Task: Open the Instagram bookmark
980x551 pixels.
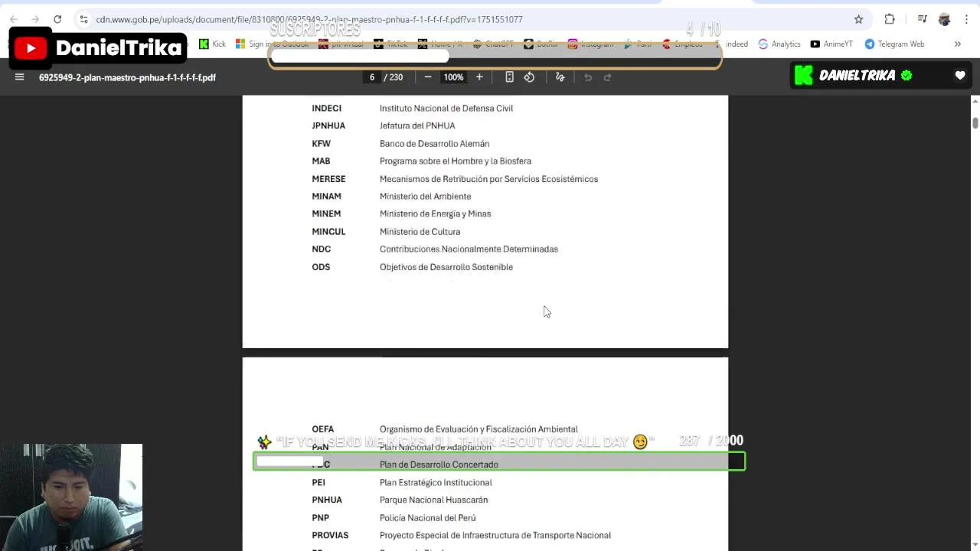Action: coord(590,44)
